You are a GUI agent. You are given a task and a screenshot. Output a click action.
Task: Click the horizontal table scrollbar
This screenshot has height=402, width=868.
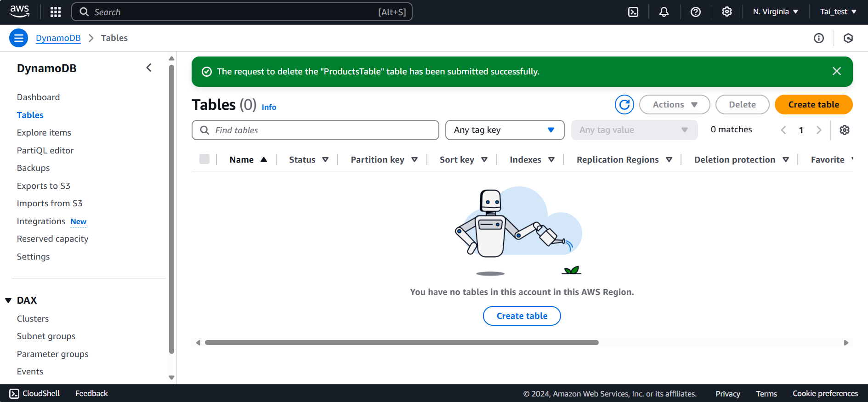(x=402, y=343)
